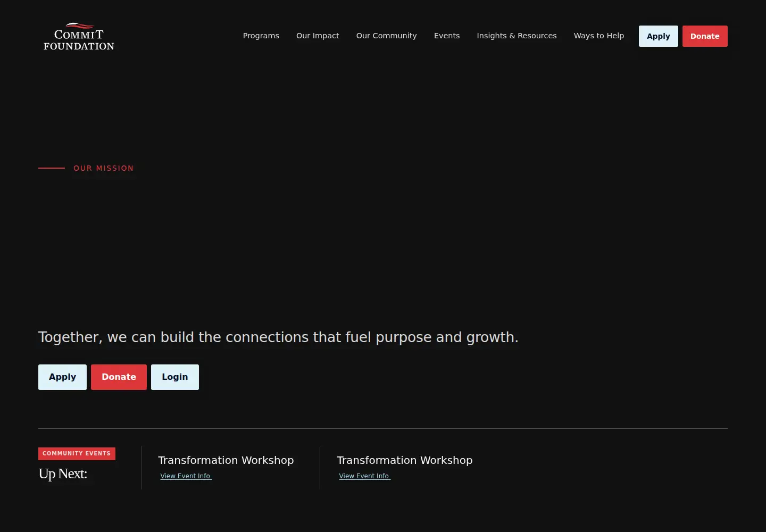Click the Up Next: heading
This screenshot has height=532, width=766.
[63, 473]
